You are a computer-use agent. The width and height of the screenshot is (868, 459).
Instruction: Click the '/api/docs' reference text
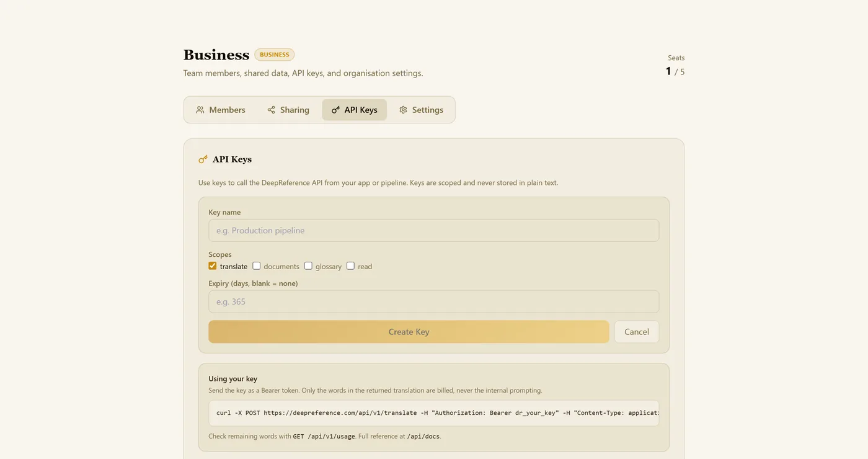point(423,436)
